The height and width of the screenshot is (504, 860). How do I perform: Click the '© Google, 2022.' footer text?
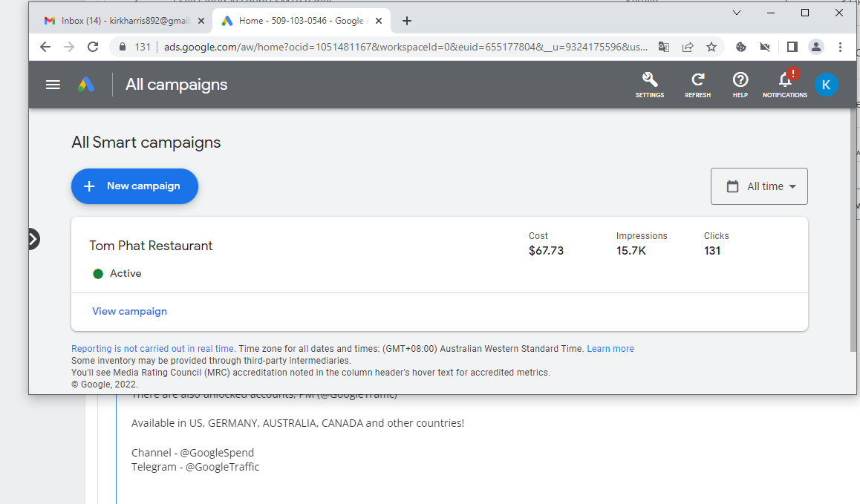104,384
